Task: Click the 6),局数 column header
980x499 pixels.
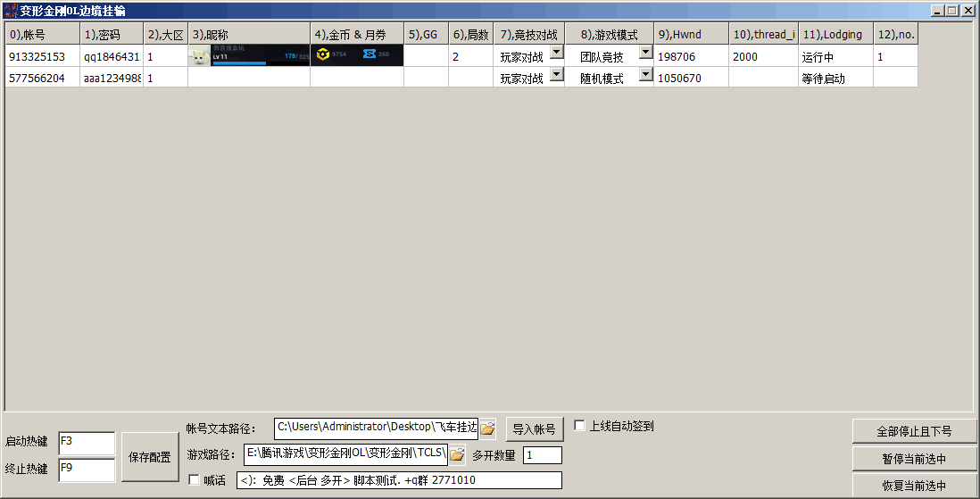Action: pos(470,35)
